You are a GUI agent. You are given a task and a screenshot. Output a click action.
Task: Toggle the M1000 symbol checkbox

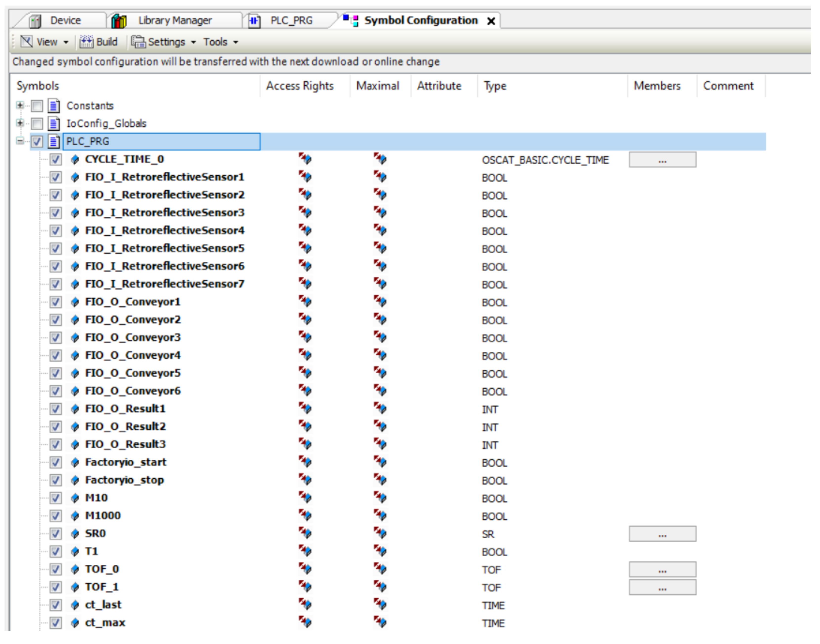point(56,516)
